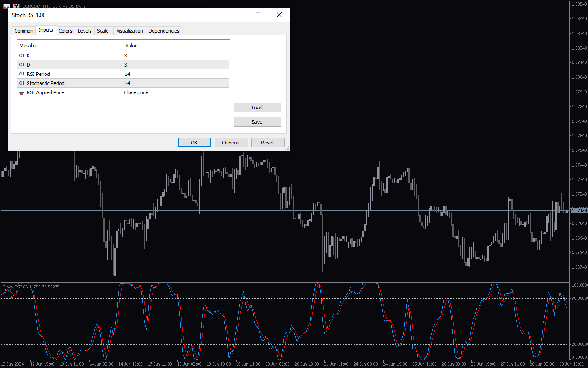Go to the Scale tab
Screen dimensions: 588x368
pos(103,31)
